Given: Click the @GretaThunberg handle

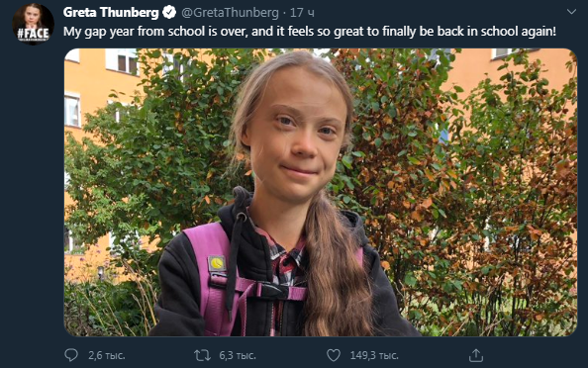Looking at the screenshot, I should click(231, 13).
